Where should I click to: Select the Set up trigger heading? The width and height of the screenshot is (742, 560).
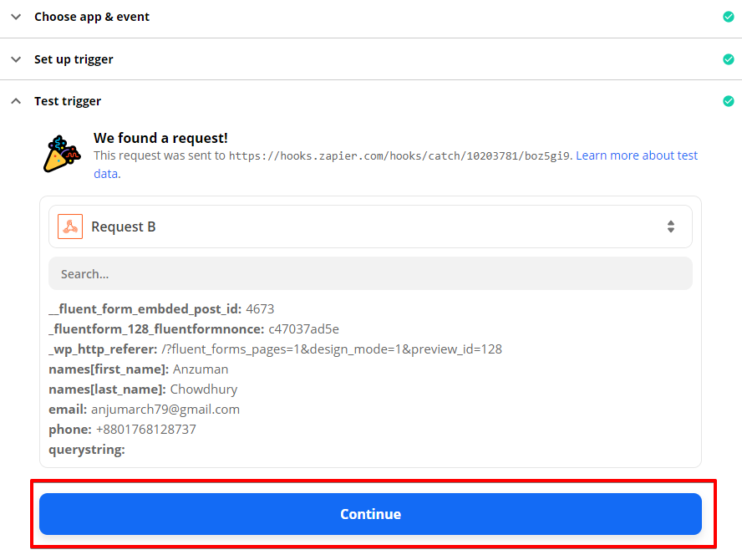tap(74, 59)
